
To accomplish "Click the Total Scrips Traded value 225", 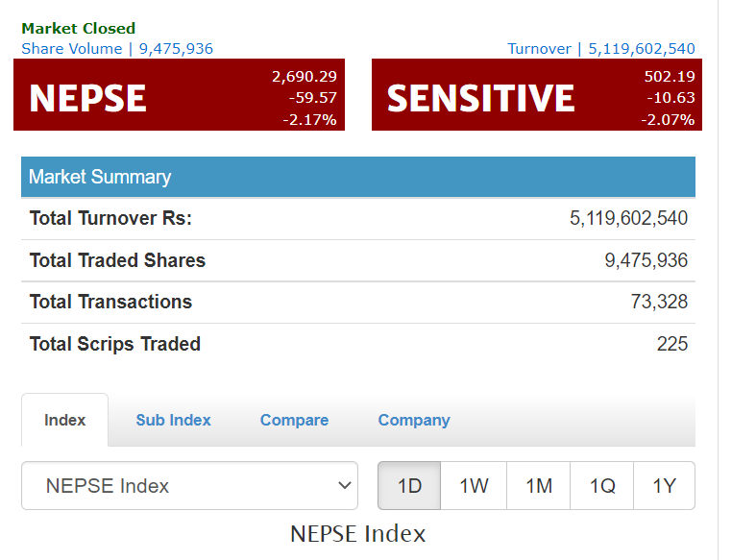I will (672, 344).
